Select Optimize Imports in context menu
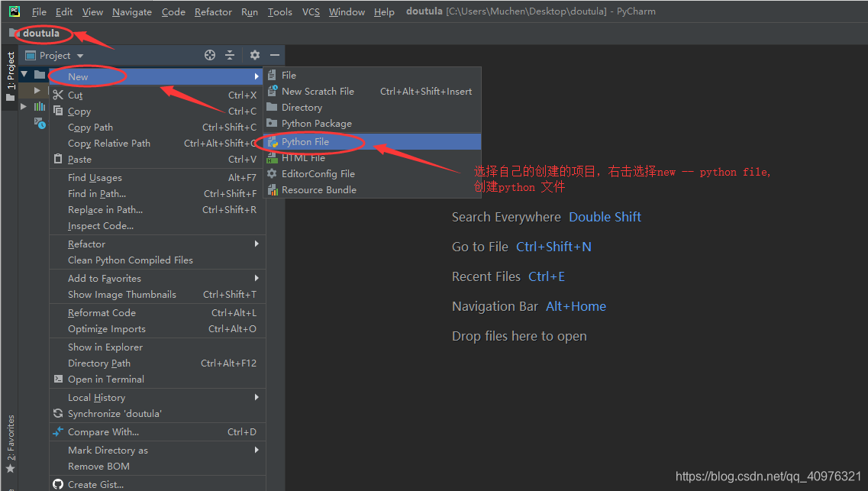868x491 pixels. pyautogui.click(x=157, y=328)
